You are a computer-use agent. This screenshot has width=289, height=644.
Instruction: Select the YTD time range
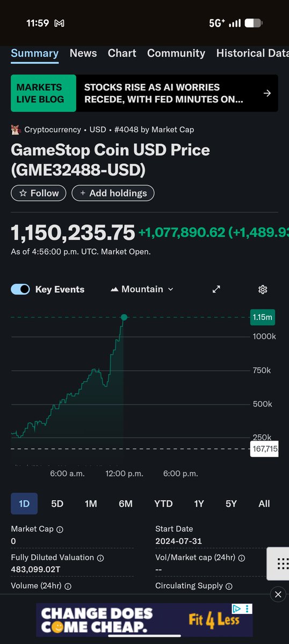[x=163, y=504]
